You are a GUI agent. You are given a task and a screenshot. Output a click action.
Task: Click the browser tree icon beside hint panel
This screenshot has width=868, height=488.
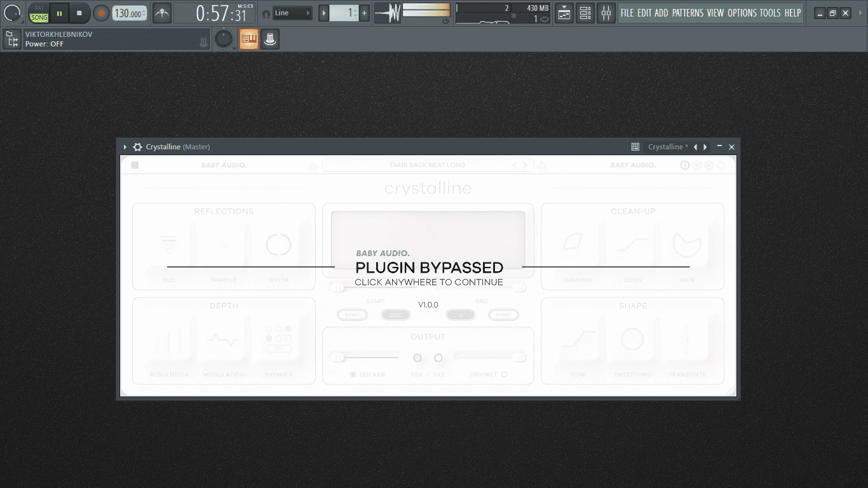[x=11, y=39]
